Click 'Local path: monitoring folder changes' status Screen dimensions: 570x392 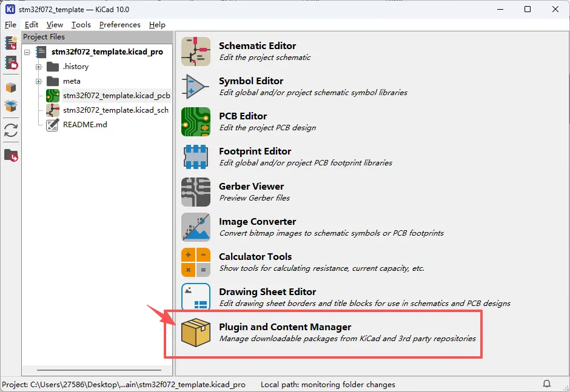click(328, 384)
